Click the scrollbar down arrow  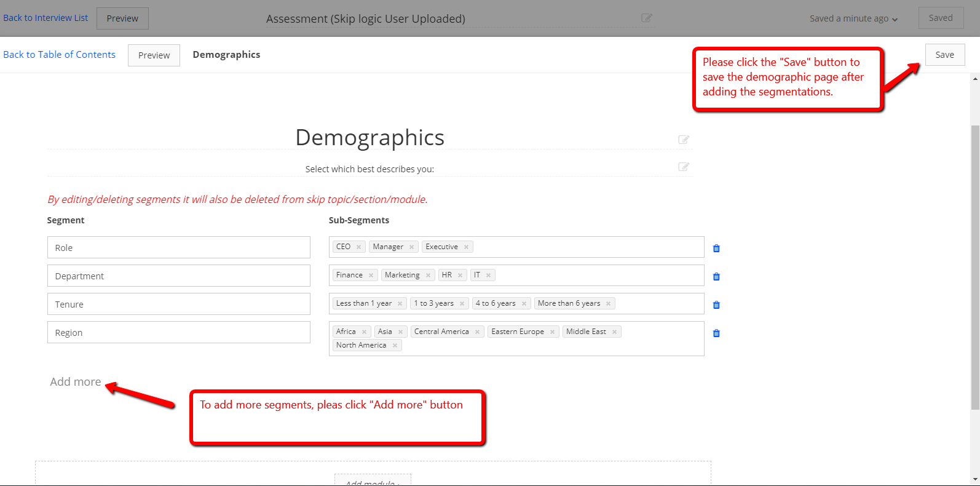tap(975, 479)
